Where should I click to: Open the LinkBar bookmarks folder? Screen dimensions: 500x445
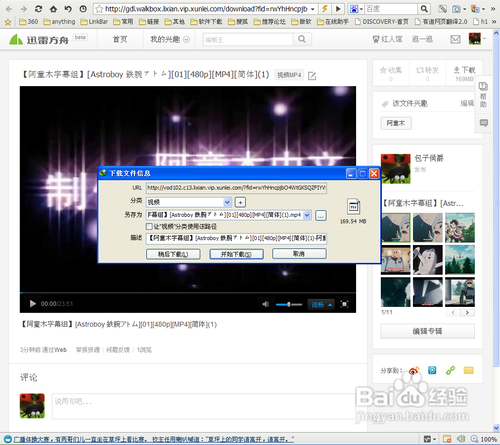pyautogui.click(x=94, y=22)
